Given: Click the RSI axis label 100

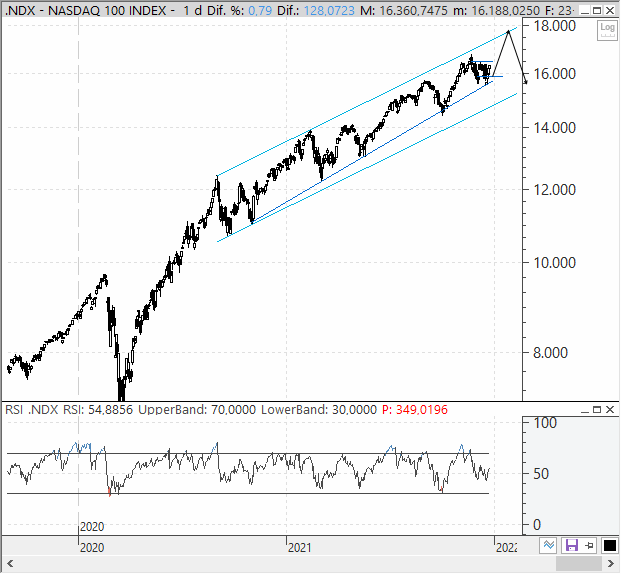Looking at the screenshot, I should 545,423.
